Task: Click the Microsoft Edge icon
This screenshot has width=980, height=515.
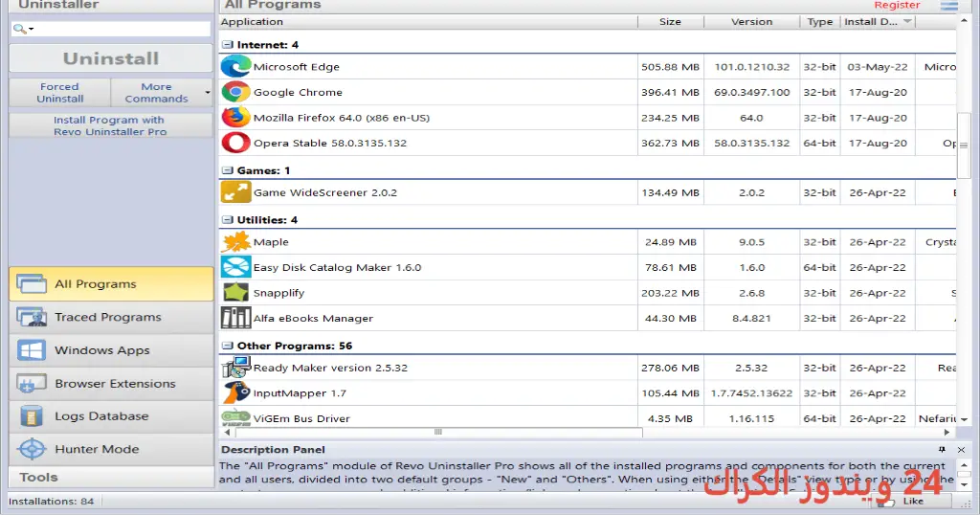Action: point(235,66)
